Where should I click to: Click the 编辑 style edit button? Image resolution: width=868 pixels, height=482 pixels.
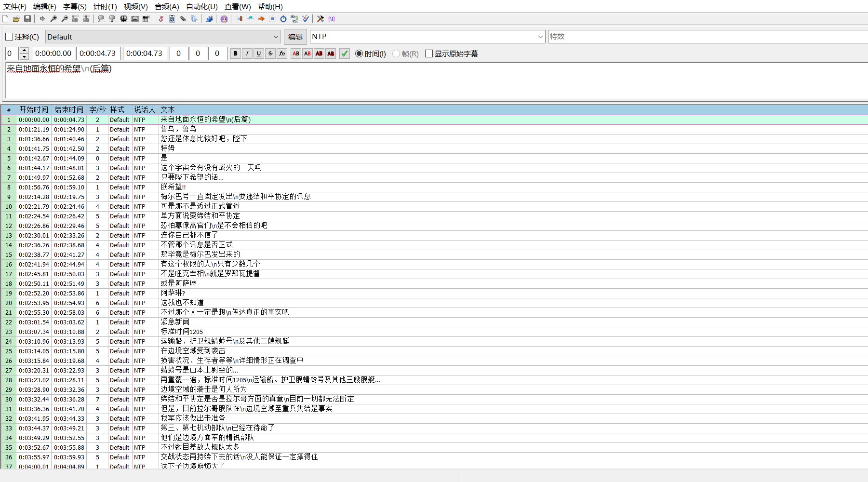coord(295,37)
